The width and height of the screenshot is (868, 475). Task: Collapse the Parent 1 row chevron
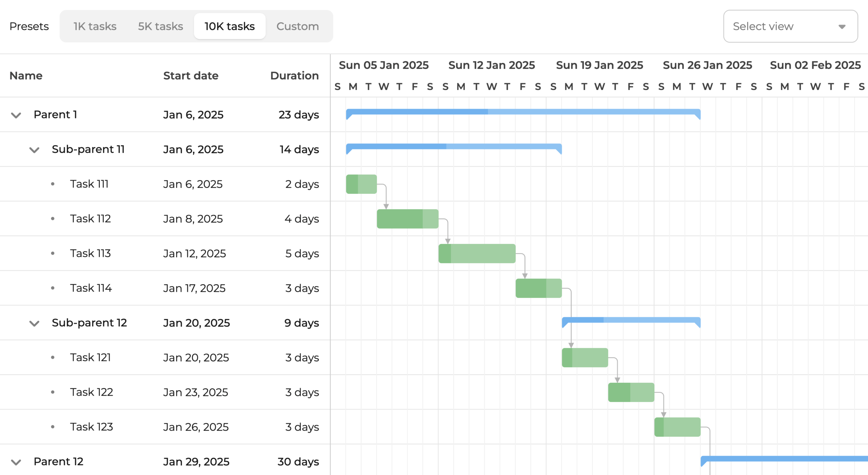point(16,115)
